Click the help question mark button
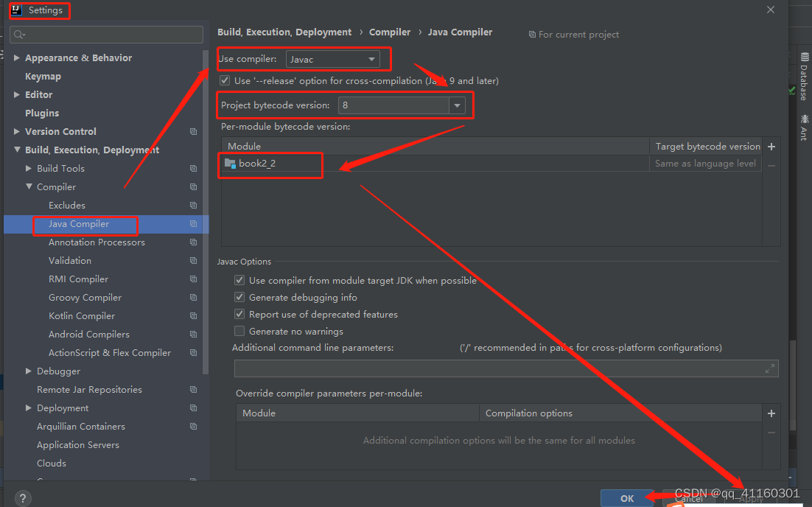This screenshot has height=507, width=812. [x=23, y=498]
